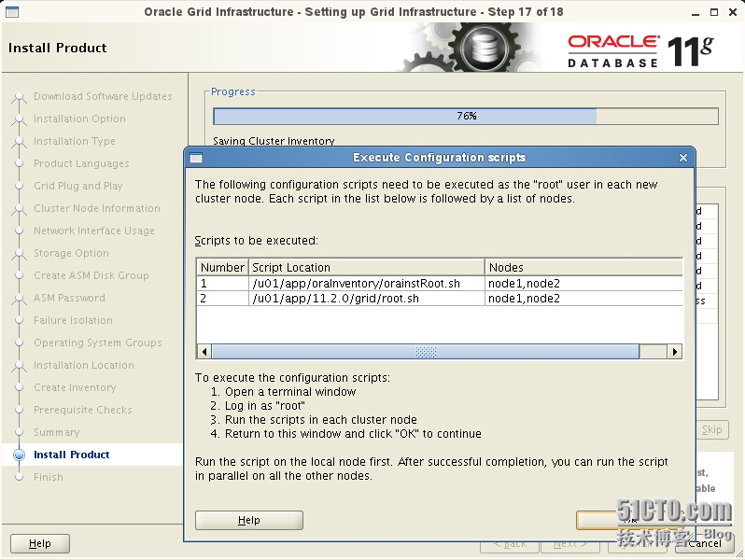This screenshot has height=560, width=745.
Task: Click the node1,node2 cell of row 1
Action: (583, 284)
